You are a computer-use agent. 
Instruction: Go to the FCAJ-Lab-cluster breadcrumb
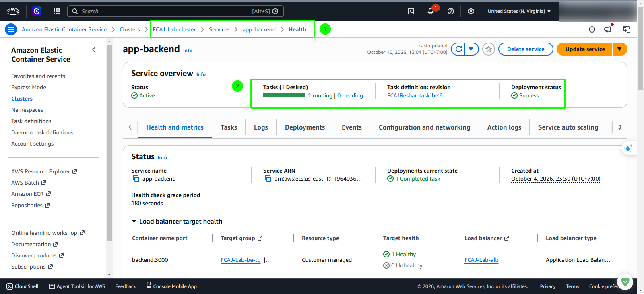click(x=174, y=29)
